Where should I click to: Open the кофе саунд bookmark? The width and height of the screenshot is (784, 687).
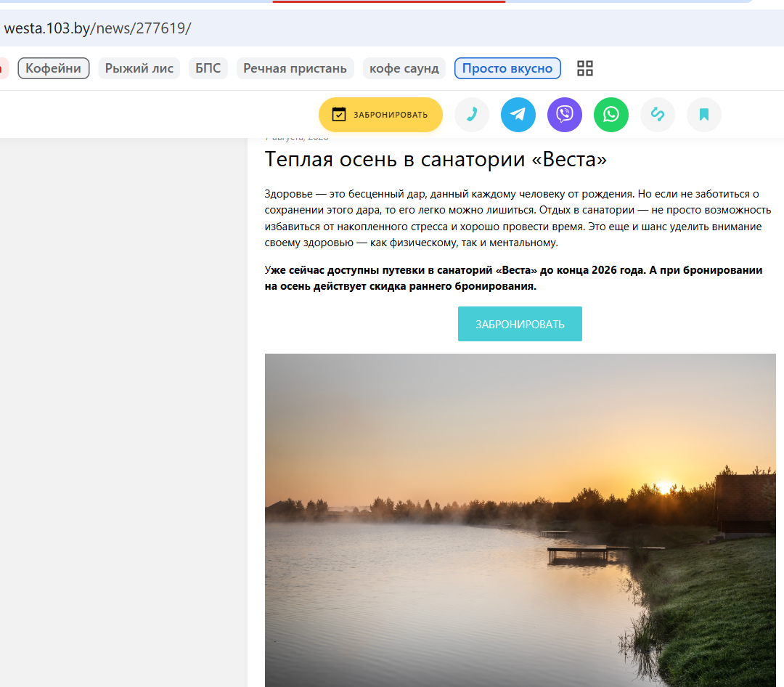coord(404,68)
